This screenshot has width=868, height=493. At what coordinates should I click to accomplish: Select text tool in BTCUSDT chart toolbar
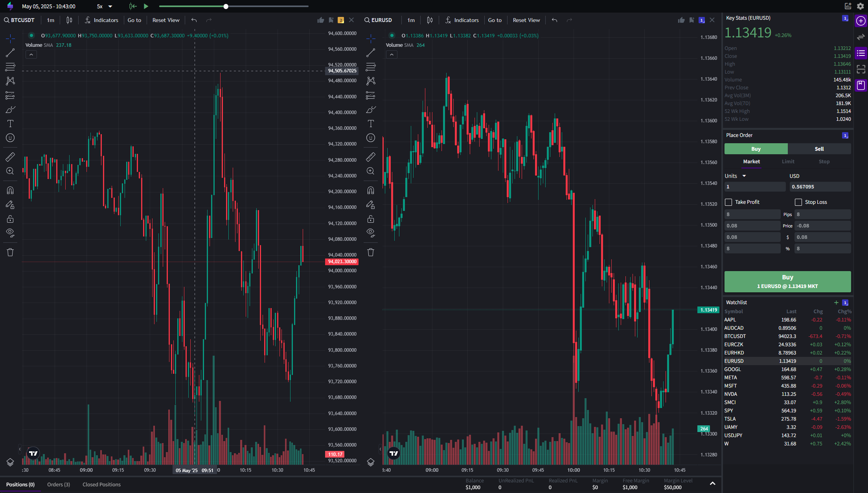coord(10,124)
